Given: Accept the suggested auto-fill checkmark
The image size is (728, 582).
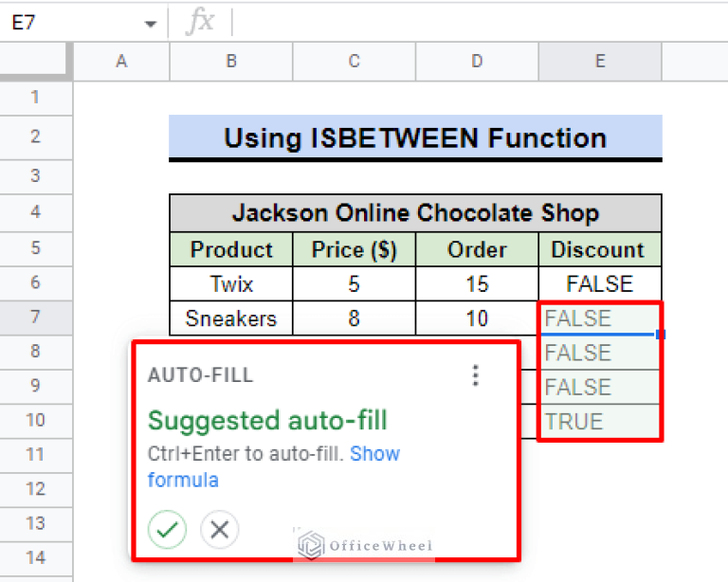Looking at the screenshot, I should 168,529.
